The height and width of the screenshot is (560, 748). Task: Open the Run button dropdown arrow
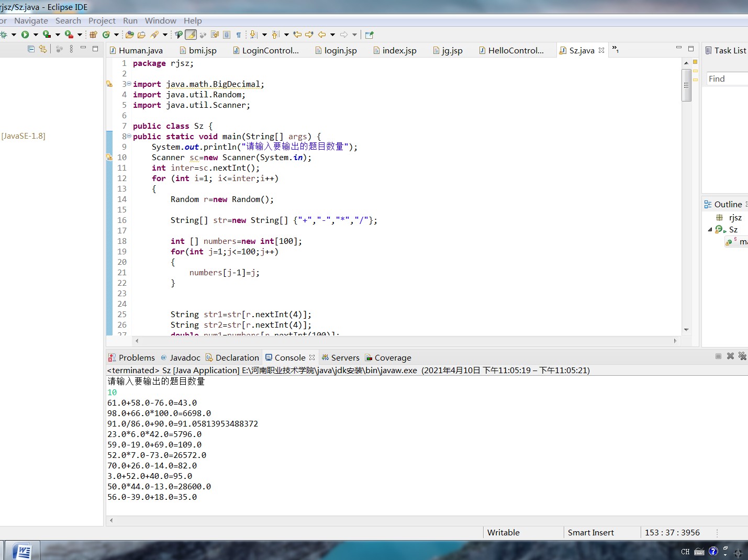(36, 35)
